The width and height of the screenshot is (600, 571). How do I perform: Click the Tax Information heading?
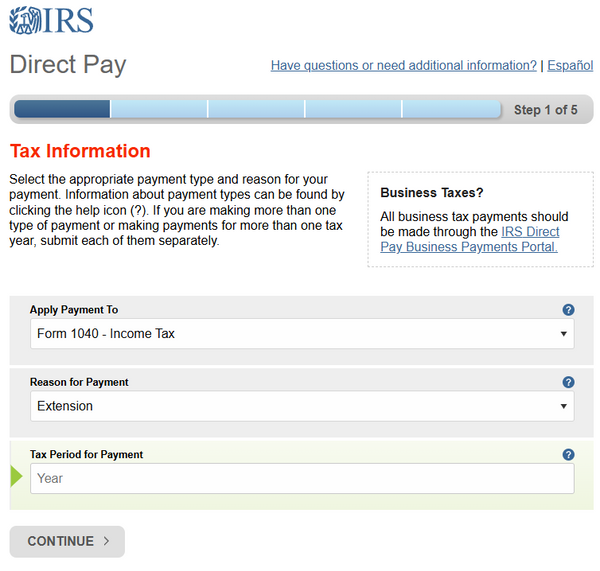80,151
